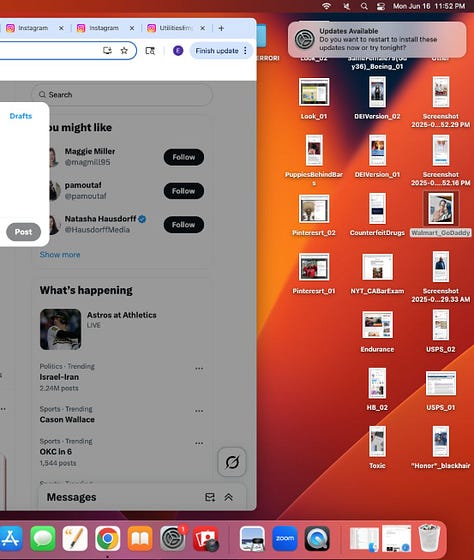This screenshot has height=560, width=474.
Task: Open the Chrome profile avatar
Action: point(178,51)
